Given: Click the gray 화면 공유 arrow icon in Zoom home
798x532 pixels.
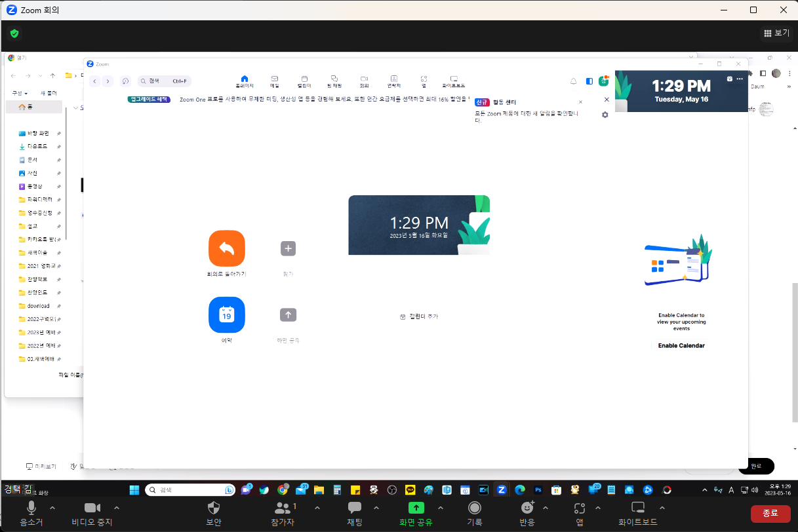Looking at the screenshot, I should pos(289,314).
